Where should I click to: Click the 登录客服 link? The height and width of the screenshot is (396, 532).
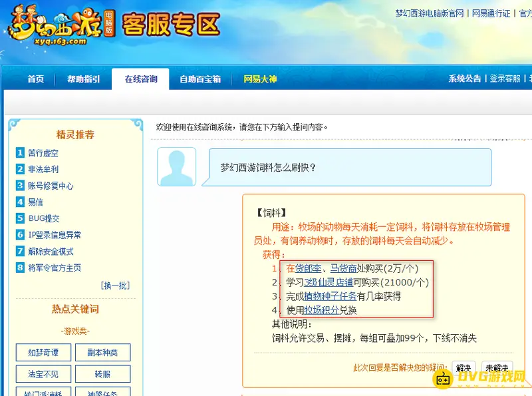(505, 79)
